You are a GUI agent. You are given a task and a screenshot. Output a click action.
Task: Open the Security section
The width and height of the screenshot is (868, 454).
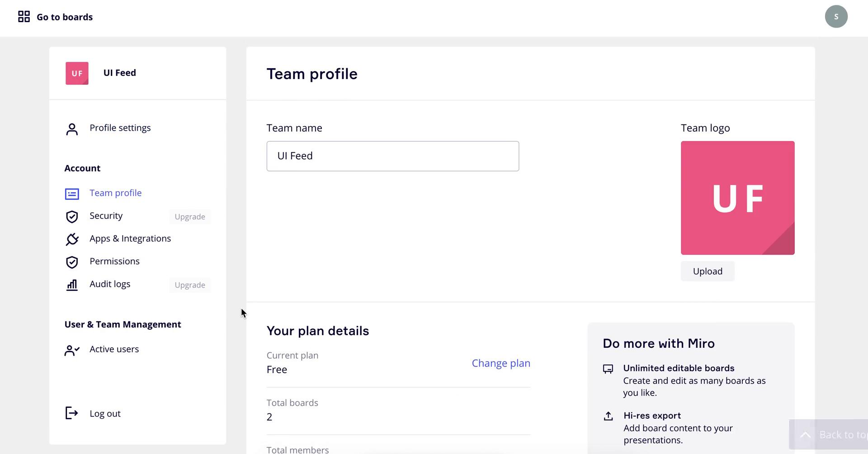(106, 216)
